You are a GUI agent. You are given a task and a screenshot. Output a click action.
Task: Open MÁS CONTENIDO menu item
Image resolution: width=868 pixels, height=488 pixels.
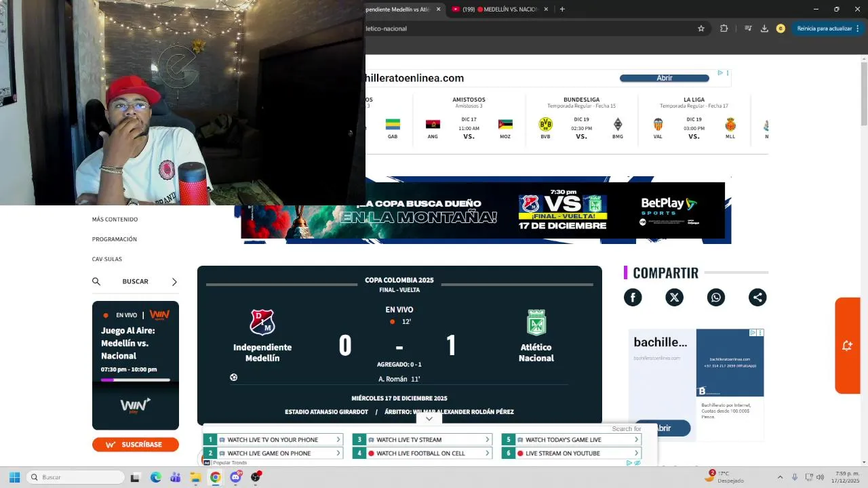point(115,219)
